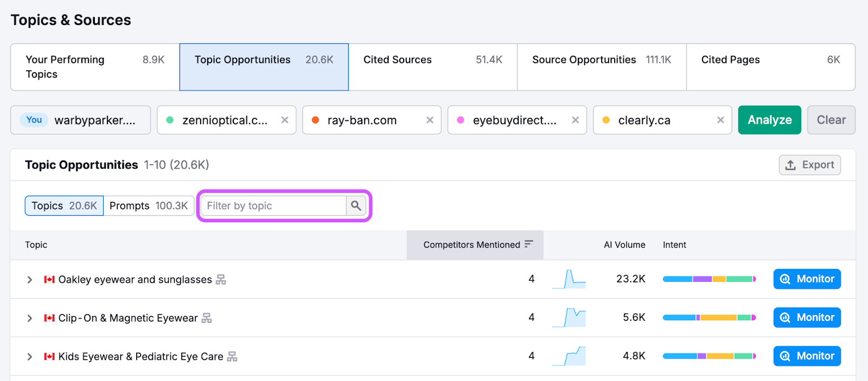Remove ray-ban.com competitor using X icon
This screenshot has height=381, width=868.
[x=430, y=120]
